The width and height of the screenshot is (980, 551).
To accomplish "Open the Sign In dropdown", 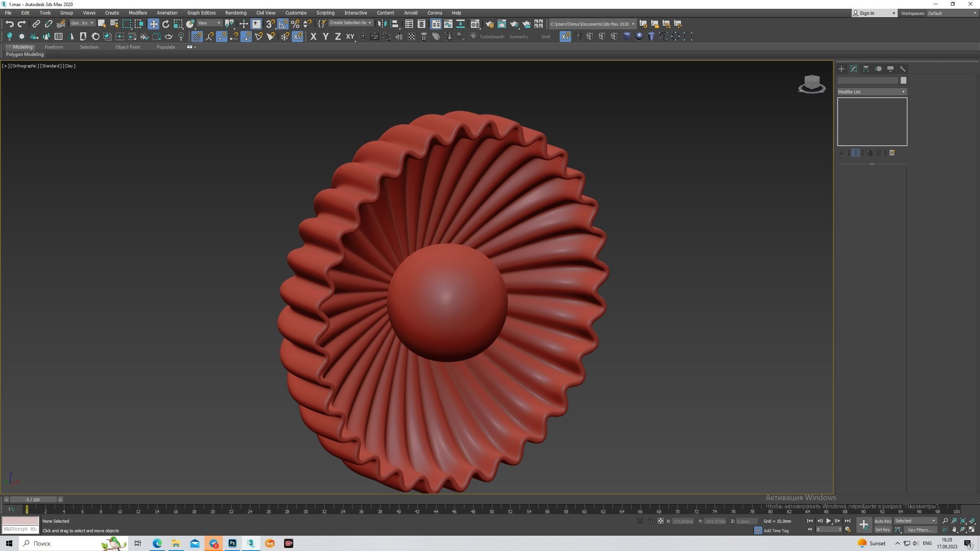I will coord(874,13).
